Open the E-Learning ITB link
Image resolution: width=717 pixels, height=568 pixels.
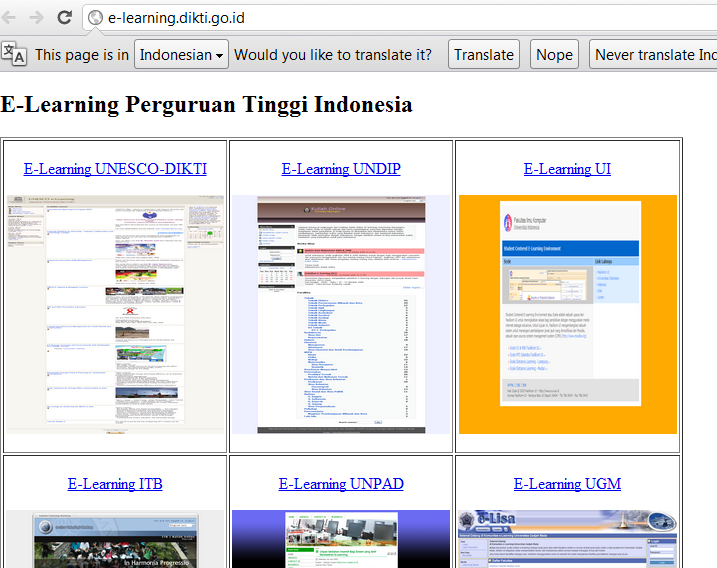[x=115, y=484]
